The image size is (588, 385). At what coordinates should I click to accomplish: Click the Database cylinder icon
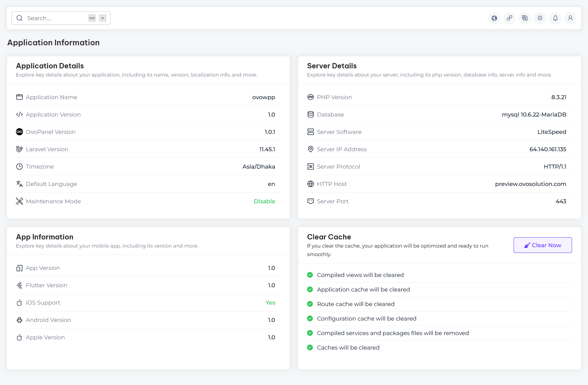point(311,114)
